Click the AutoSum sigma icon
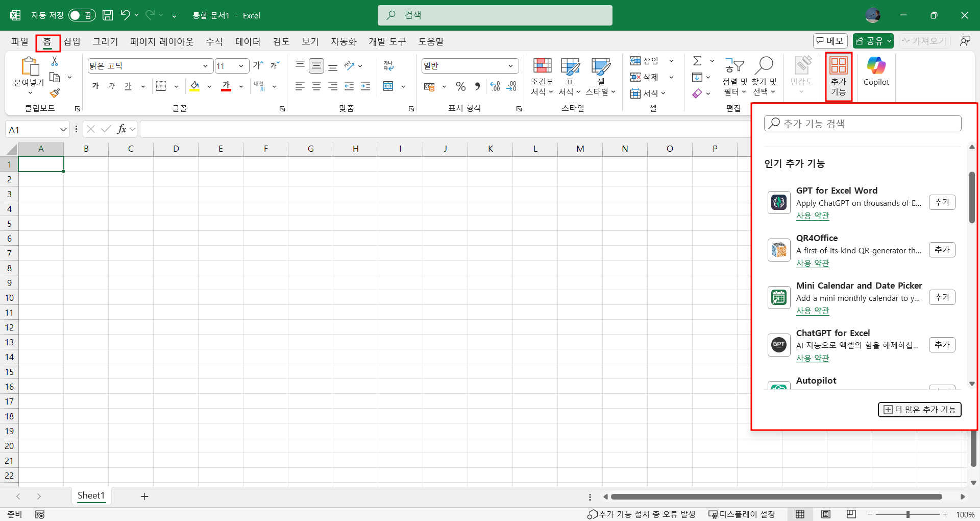Screen dimensions: 980x521 coord(697,61)
